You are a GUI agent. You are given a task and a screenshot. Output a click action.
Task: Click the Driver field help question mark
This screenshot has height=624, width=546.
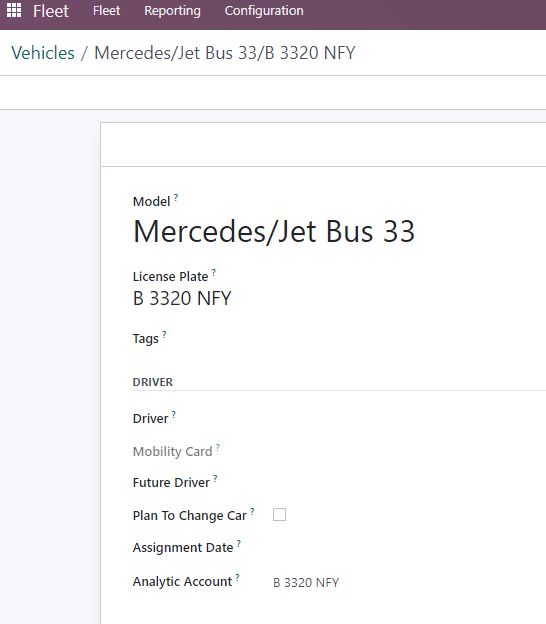point(174,414)
